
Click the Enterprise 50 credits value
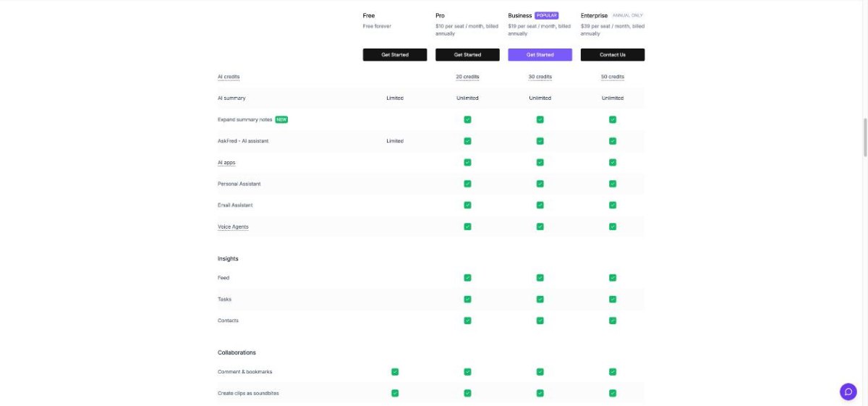pyautogui.click(x=612, y=77)
